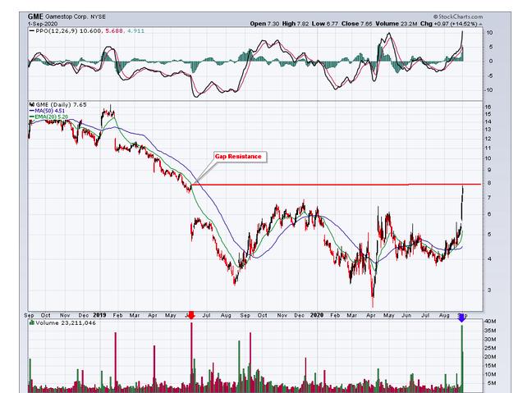Click the GME ticker symbol in header
This screenshot has width=532, height=393.
35,16
